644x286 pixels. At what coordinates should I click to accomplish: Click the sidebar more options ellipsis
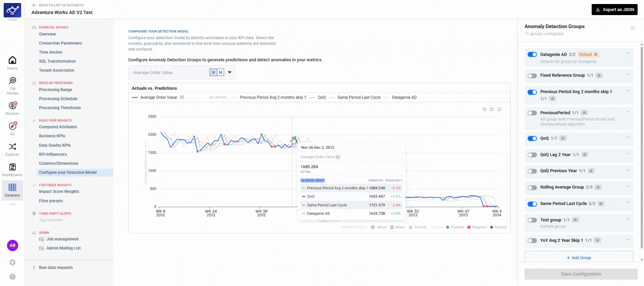tap(12, 205)
